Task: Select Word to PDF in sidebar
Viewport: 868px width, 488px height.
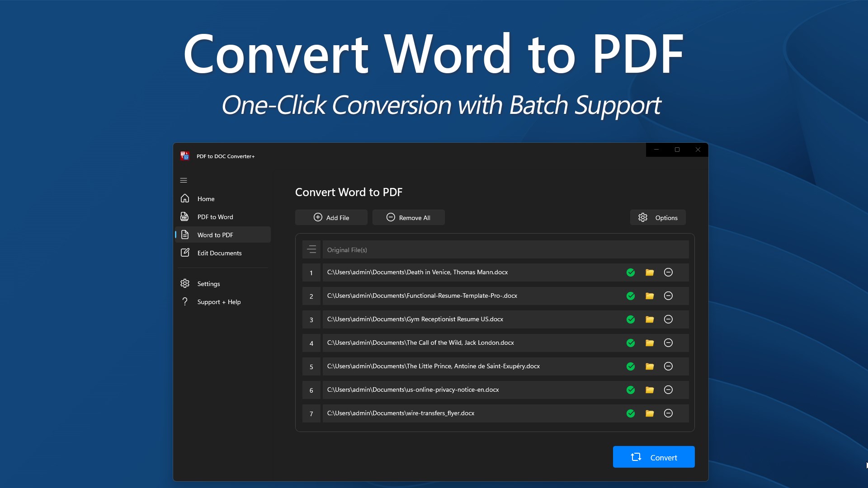Action: pyautogui.click(x=223, y=235)
